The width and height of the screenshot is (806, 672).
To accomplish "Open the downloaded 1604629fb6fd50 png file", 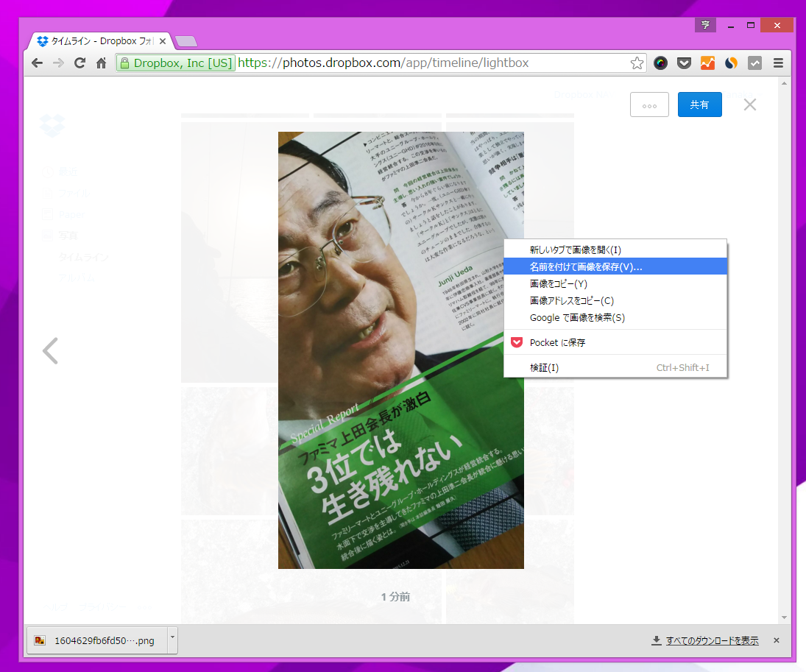I will 97,640.
